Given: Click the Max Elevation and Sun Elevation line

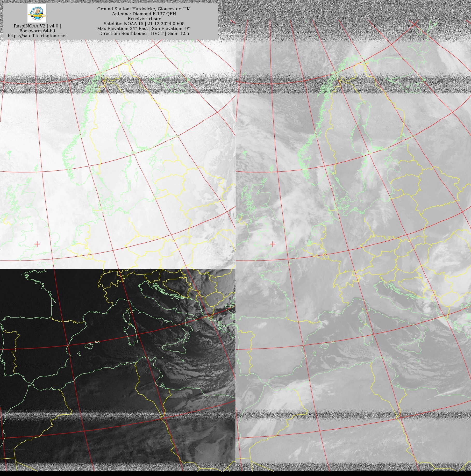Looking at the screenshot, I should (143, 28).
